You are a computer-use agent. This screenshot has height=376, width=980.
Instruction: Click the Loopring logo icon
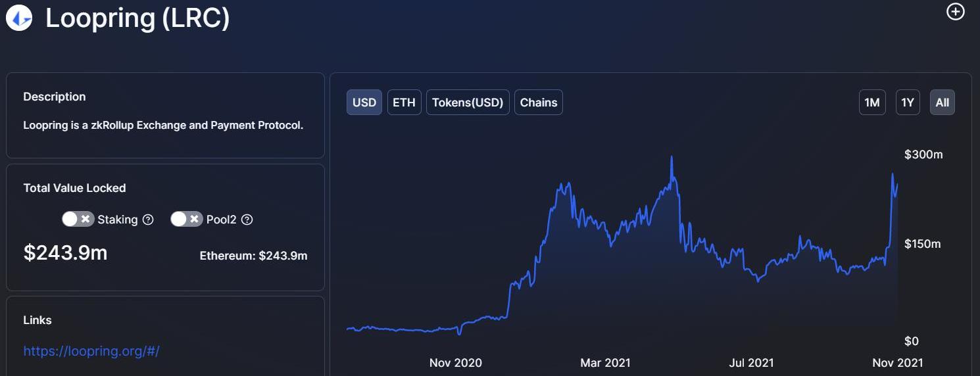click(x=18, y=18)
